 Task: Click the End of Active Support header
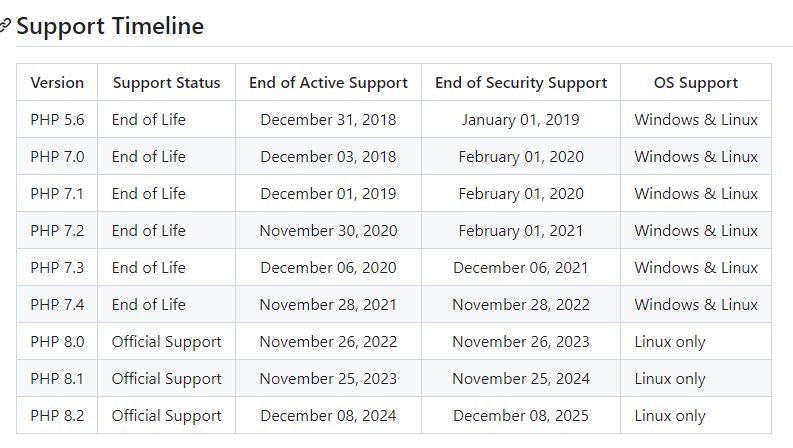click(328, 83)
